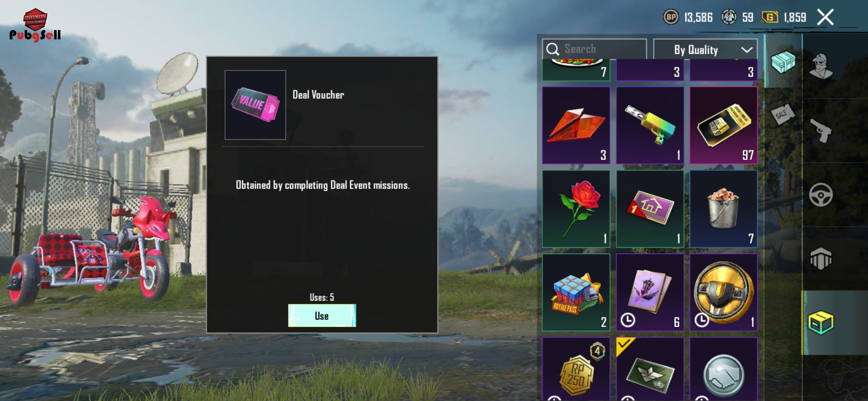This screenshot has width=868, height=401.
Task: Select the checked green ticket item
Action: point(650,369)
